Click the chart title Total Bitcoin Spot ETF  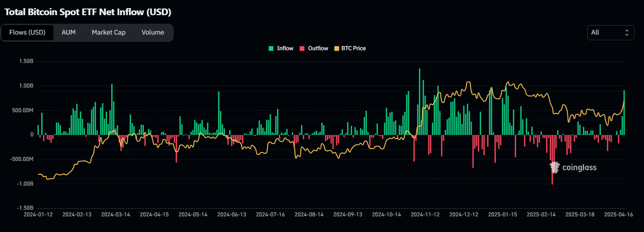88,12
